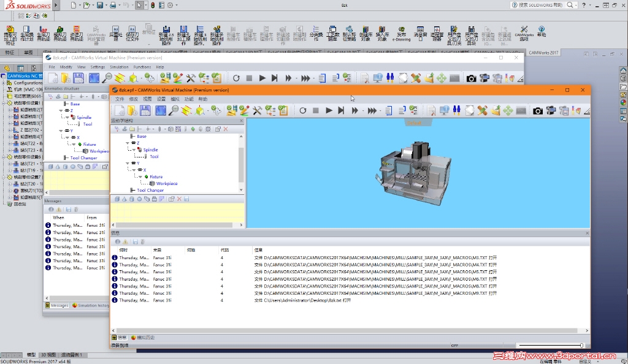This screenshot has height=364, width=628.
Task: Close the 运动学结构 panel
Action: 241,120
